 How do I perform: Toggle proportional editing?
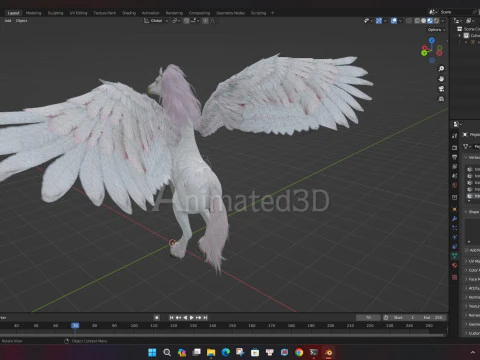(x=205, y=21)
